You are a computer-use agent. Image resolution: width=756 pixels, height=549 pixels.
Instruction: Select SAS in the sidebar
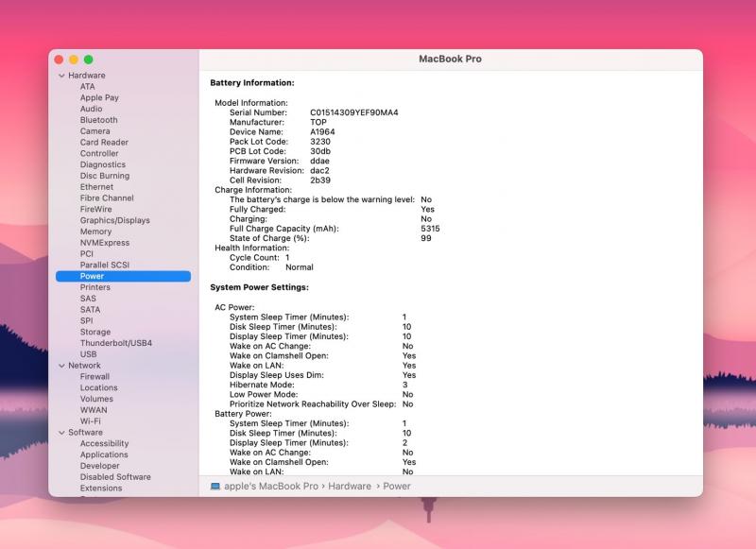(x=88, y=299)
